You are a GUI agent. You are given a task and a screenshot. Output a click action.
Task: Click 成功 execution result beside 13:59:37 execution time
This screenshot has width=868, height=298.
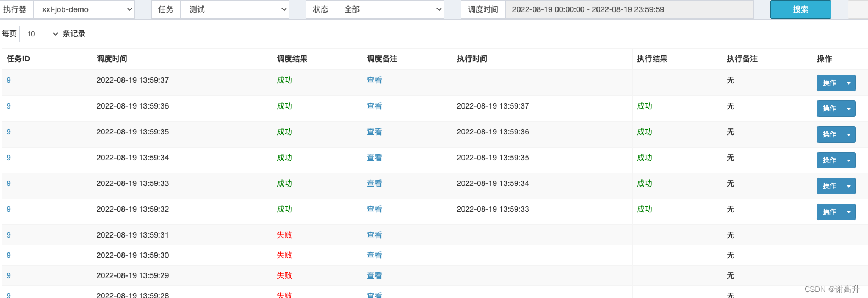(x=644, y=106)
